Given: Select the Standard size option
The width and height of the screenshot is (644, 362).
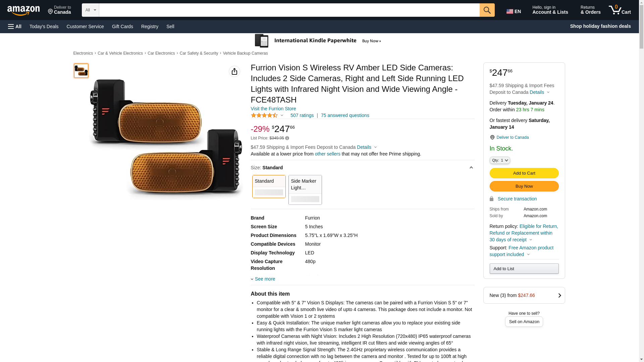Looking at the screenshot, I should pos(269,186).
